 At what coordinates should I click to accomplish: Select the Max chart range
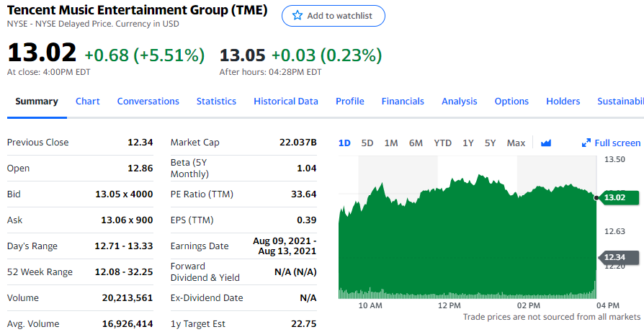pyautogui.click(x=516, y=143)
